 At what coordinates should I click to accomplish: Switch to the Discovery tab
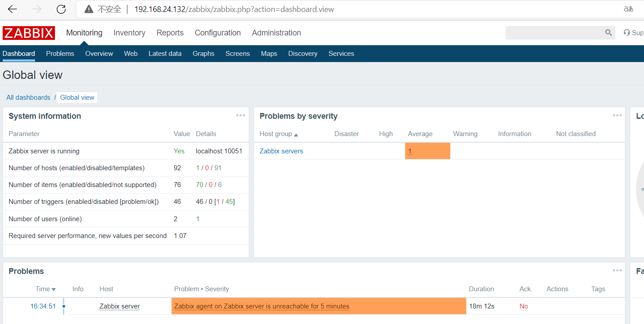(303, 54)
